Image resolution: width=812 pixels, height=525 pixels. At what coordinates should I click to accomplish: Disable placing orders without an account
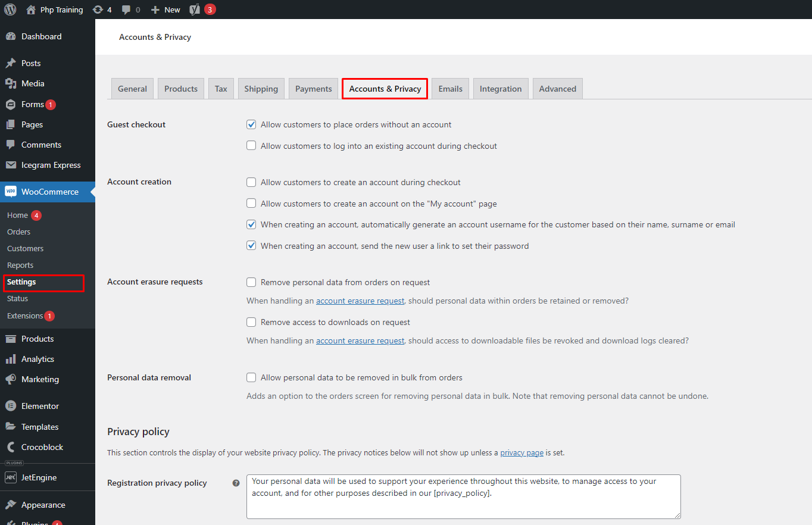(x=251, y=124)
